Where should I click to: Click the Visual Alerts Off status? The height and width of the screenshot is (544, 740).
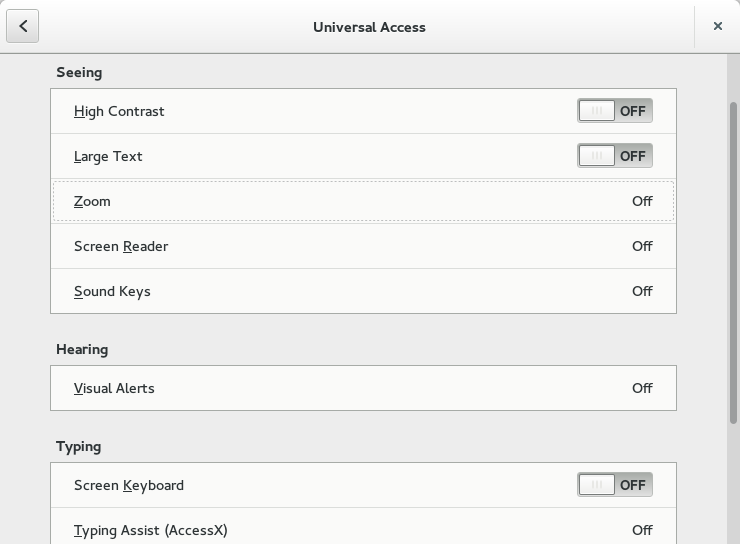point(642,388)
